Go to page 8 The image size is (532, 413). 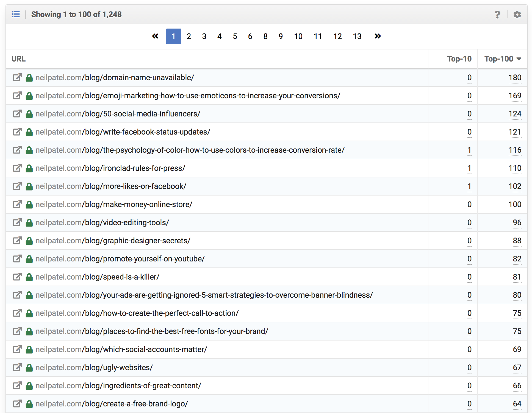coord(265,36)
